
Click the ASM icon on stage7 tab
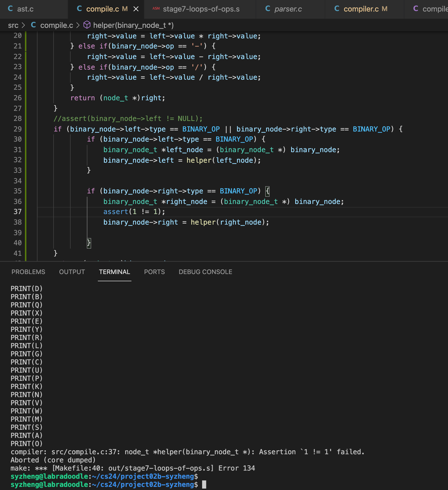(x=156, y=8)
